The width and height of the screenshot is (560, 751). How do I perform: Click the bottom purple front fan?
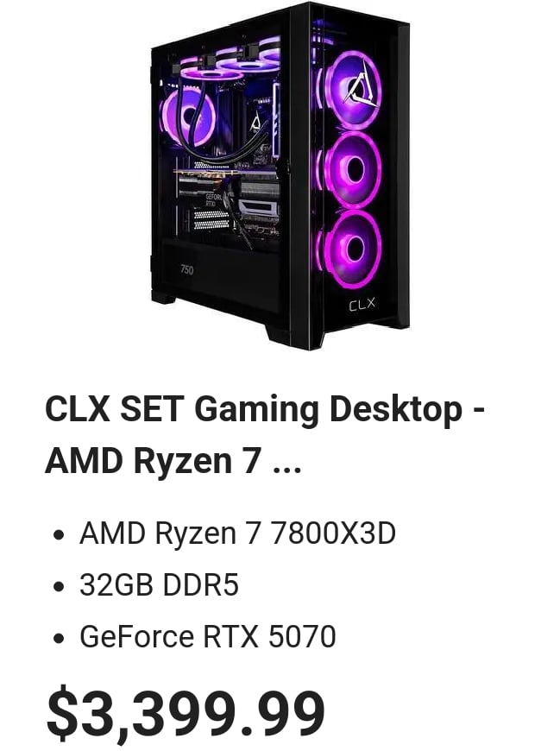click(352, 248)
